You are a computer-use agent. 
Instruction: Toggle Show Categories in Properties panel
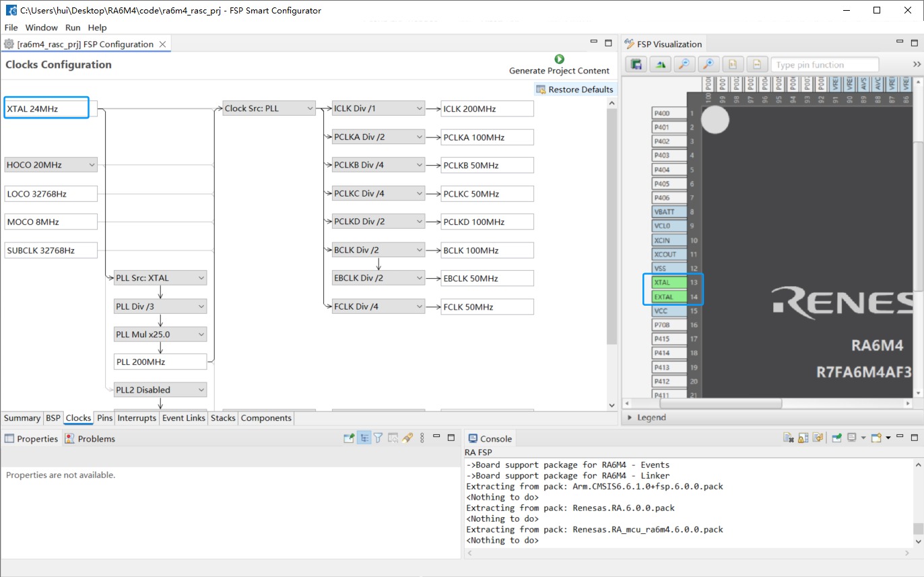point(364,438)
